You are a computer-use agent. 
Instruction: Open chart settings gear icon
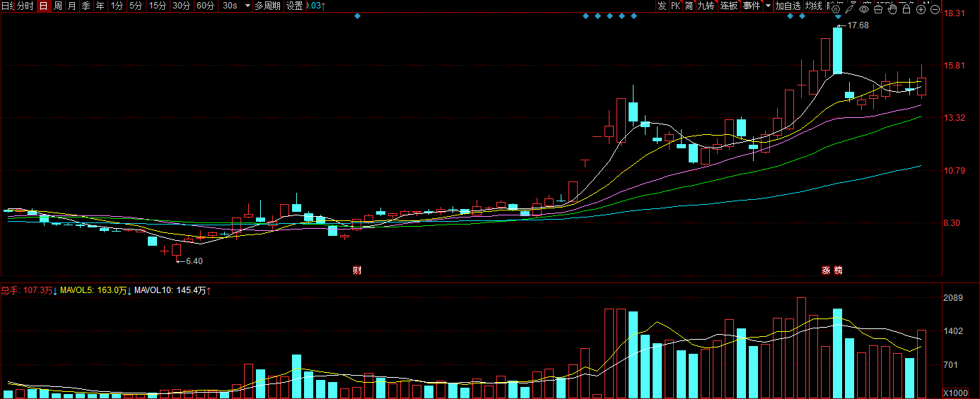(x=835, y=9)
